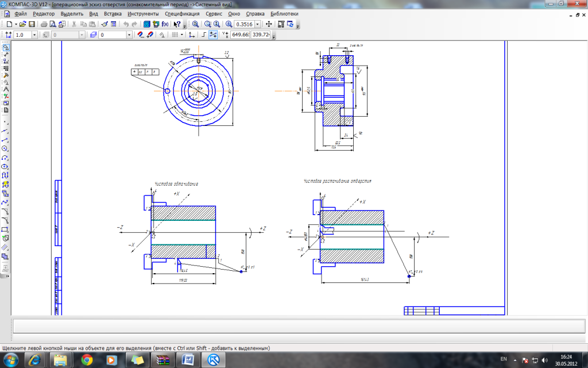This screenshot has width=588, height=368.
Task: Click the Cut scissors icon
Action: coord(74,24)
